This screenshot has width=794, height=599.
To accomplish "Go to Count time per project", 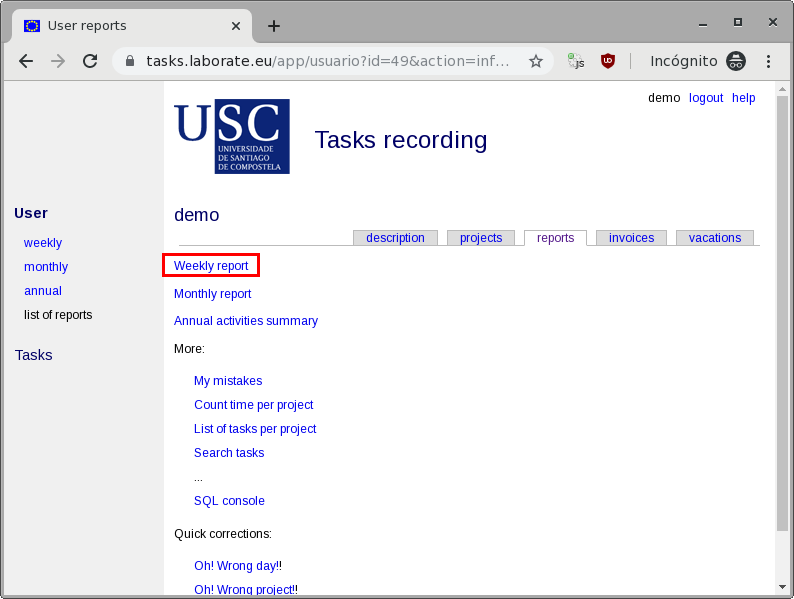I will [x=254, y=405].
